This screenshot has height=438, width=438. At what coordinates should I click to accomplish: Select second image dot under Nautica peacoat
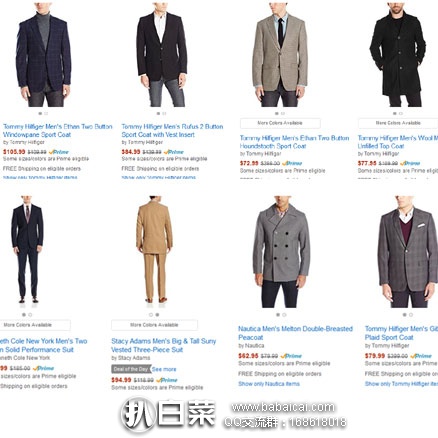(x=284, y=315)
